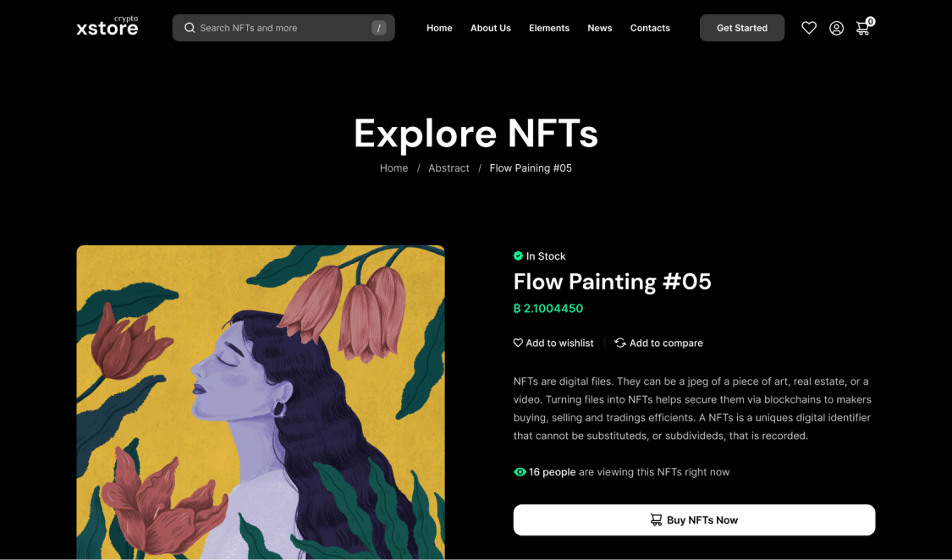
Task: Expand the Elements menu
Action: (549, 28)
